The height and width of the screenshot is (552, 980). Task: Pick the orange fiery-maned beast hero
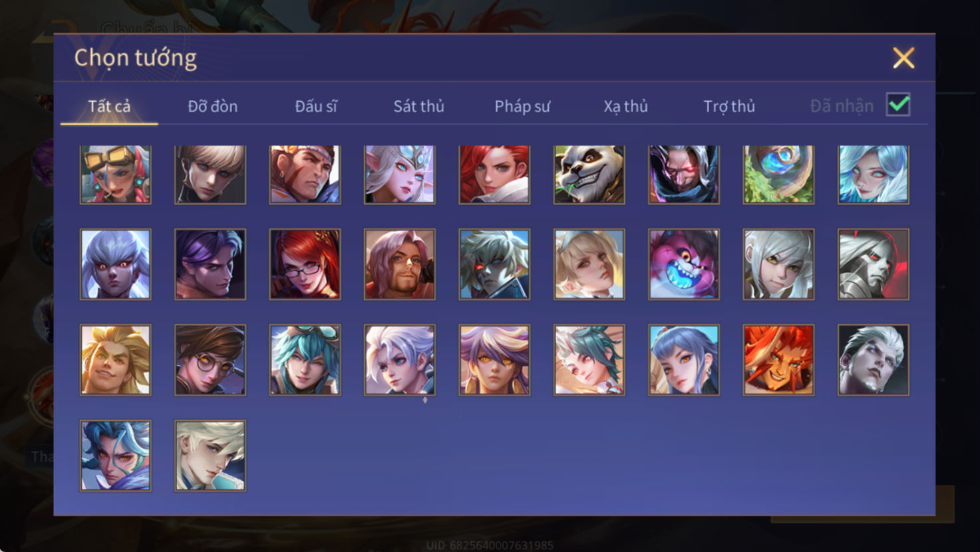tap(778, 360)
